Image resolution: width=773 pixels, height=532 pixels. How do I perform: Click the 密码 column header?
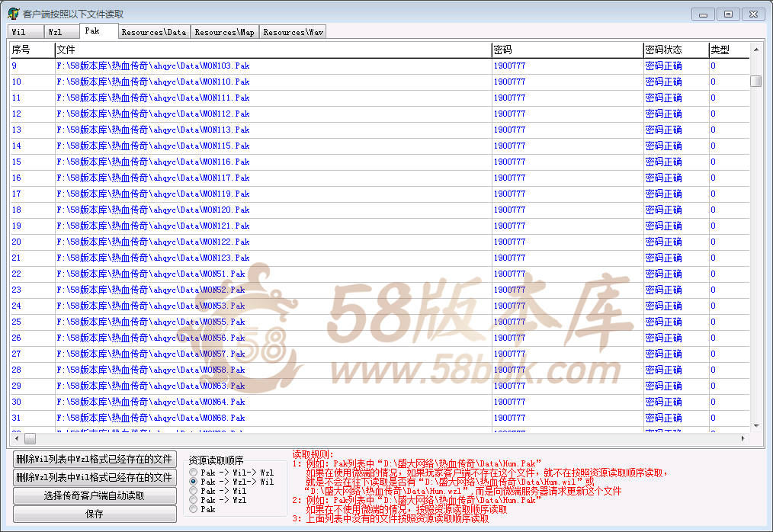567,50
